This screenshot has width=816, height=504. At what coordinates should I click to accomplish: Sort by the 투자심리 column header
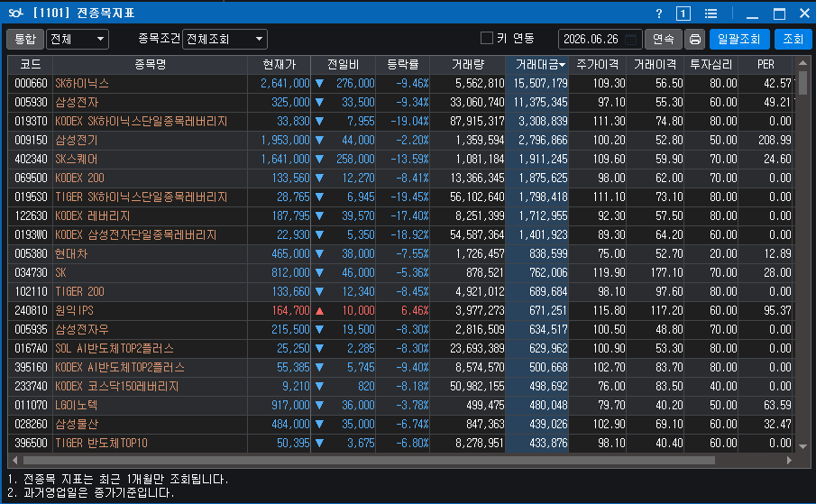[711, 65]
